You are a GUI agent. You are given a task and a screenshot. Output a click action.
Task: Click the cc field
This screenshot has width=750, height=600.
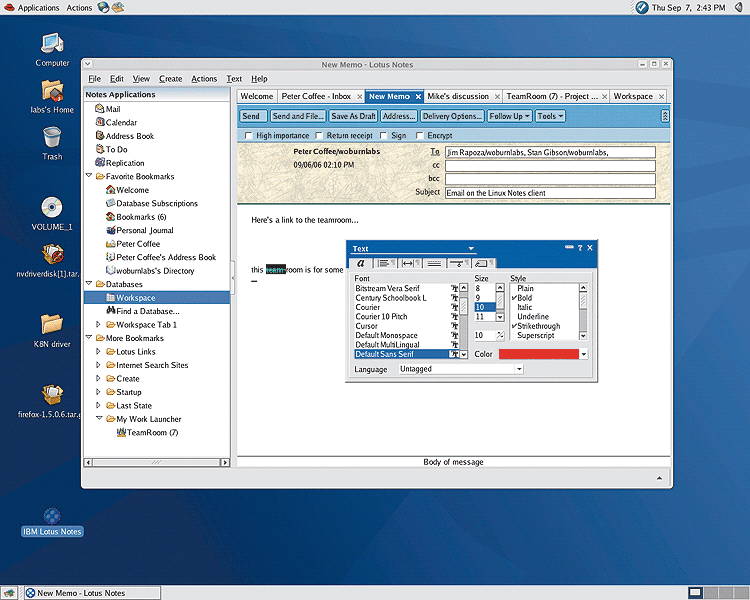[550, 166]
